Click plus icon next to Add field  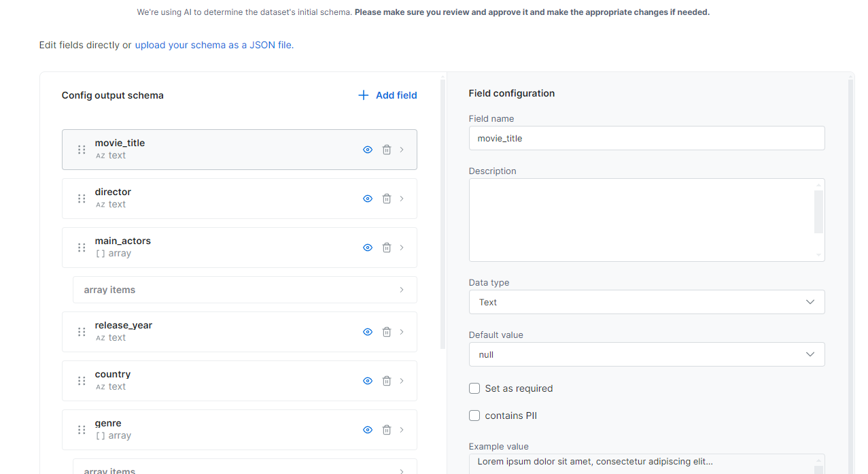tap(364, 95)
